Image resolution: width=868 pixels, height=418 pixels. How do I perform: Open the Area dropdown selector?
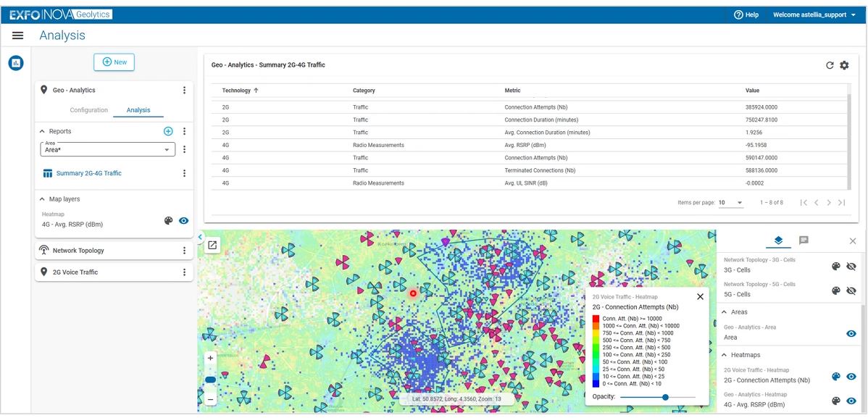108,149
